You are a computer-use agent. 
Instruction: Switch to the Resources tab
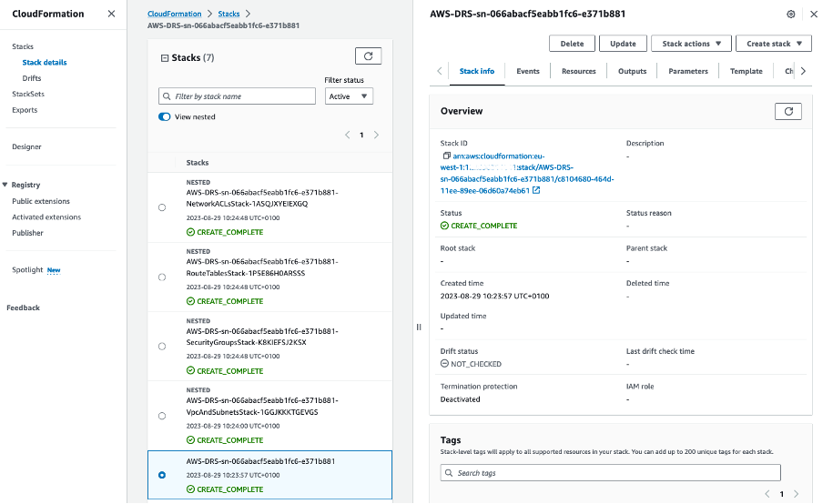coord(578,71)
